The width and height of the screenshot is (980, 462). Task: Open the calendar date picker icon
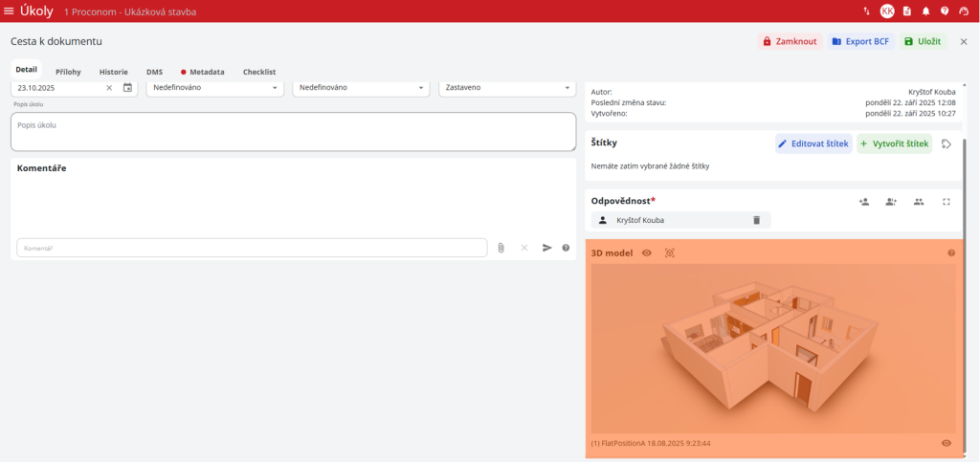[127, 88]
